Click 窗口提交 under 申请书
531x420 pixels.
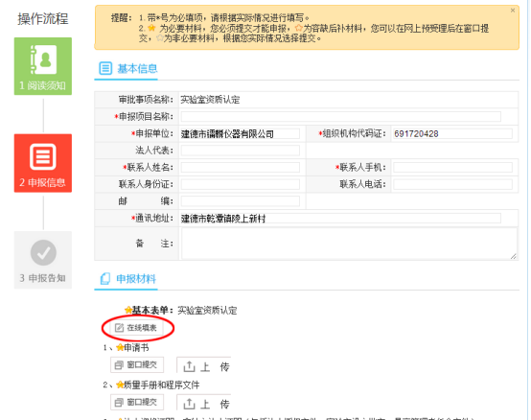(137, 364)
